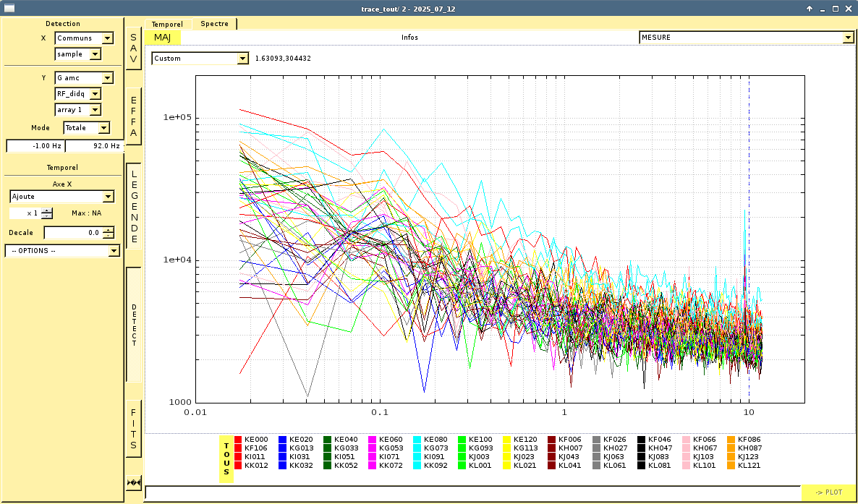Click the TOUS legend toggle button
This screenshot has height=504, width=858.
pyautogui.click(x=226, y=458)
